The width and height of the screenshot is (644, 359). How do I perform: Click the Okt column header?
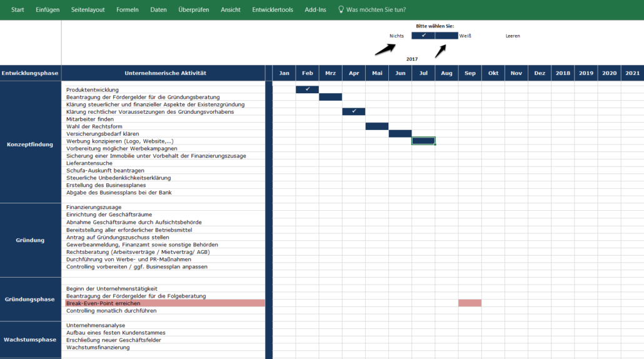coord(493,73)
